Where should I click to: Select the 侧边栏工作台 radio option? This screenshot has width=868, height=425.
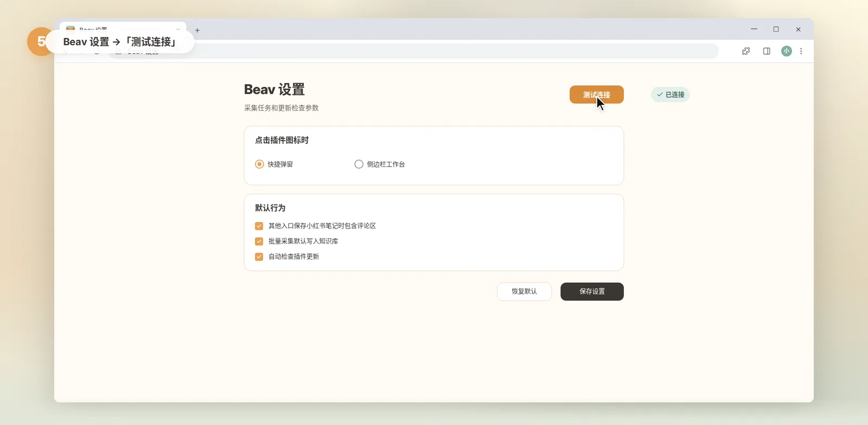point(359,164)
